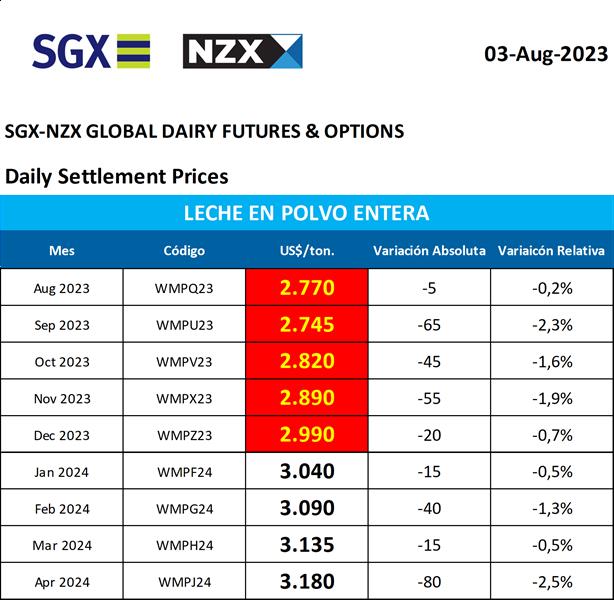This screenshot has height=600, width=614.
Task: Select the Sep 2023 month cell
Action: point(61,326)
